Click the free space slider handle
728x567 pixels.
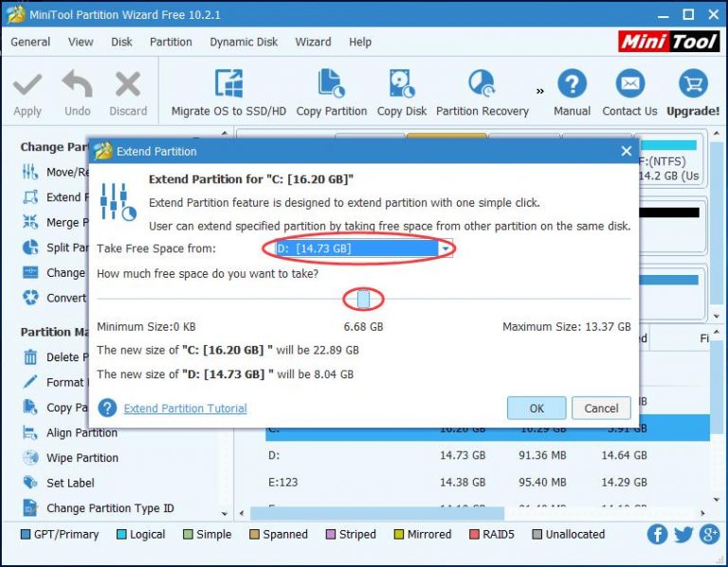[x=364, y=300]
